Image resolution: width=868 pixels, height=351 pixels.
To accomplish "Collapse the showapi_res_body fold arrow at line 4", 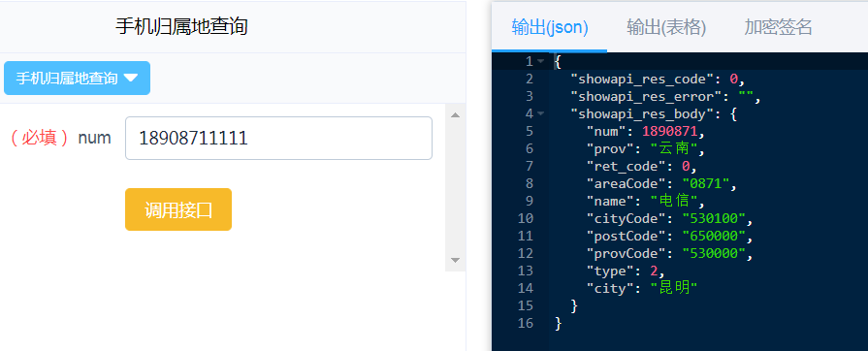I will [x=541, y=114].
